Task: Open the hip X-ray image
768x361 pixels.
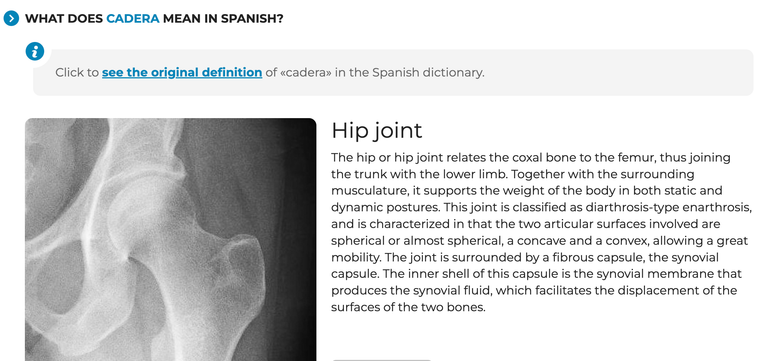Action: coord(170,239)
